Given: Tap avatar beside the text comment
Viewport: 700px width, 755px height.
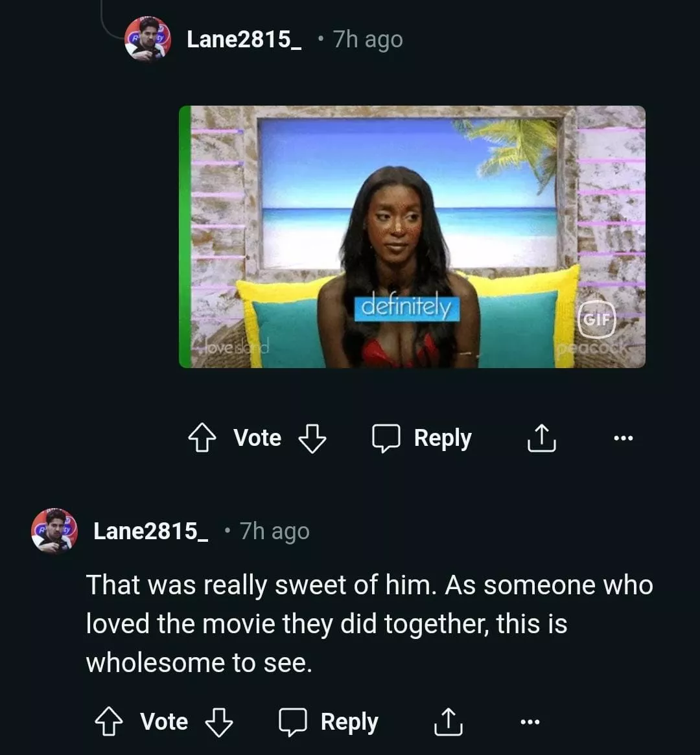Looking at the screenshot, I should [x=54, y=531].
